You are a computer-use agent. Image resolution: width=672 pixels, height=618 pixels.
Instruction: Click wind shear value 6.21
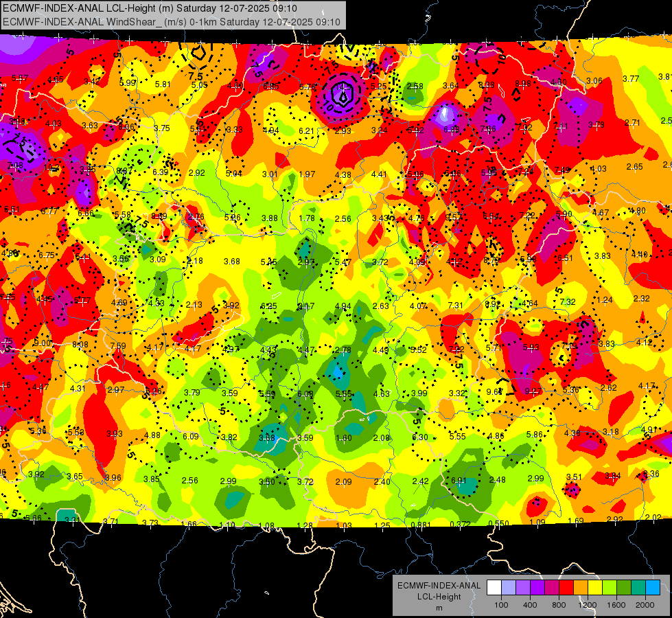pyautogui.click(x=306, y=130)
